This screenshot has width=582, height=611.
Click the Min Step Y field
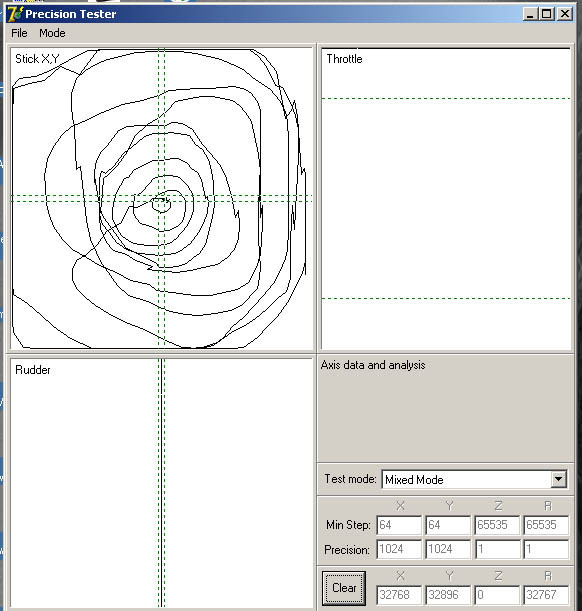[448, 525]
